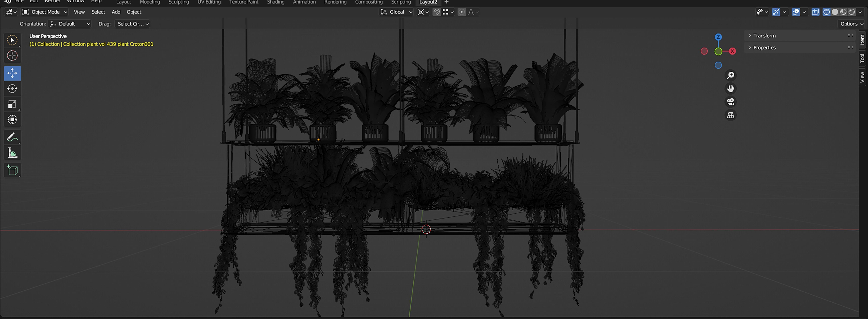This screenshot has width=868, height=319.
Task: Toggle snapping magnet icon
Action: tap(436, 12)
